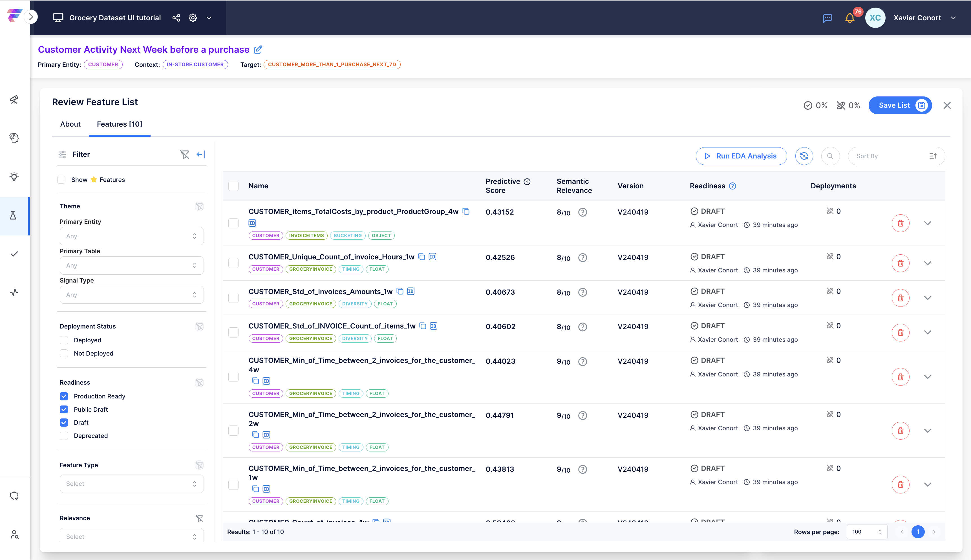This screenshot has height=560, width=971.
Task: Open the user search icon in sidebar
Action: (x=14, y=534)
